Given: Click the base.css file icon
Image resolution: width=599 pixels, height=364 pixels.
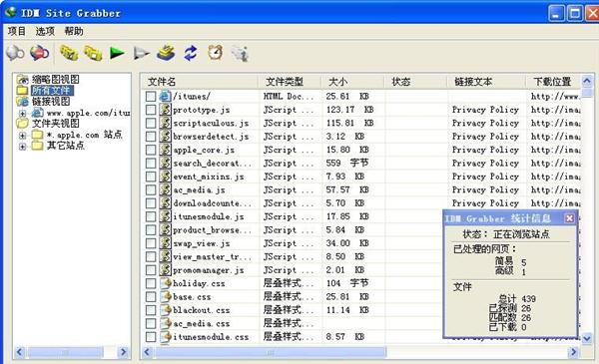Looking at the screenshot, I should coord(165,296).
